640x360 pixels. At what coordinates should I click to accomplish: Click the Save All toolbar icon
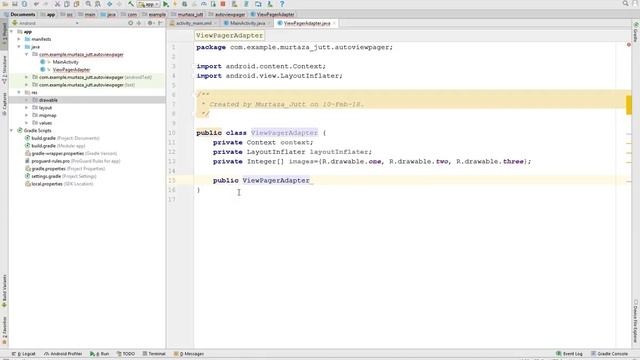tap(15, 4)
